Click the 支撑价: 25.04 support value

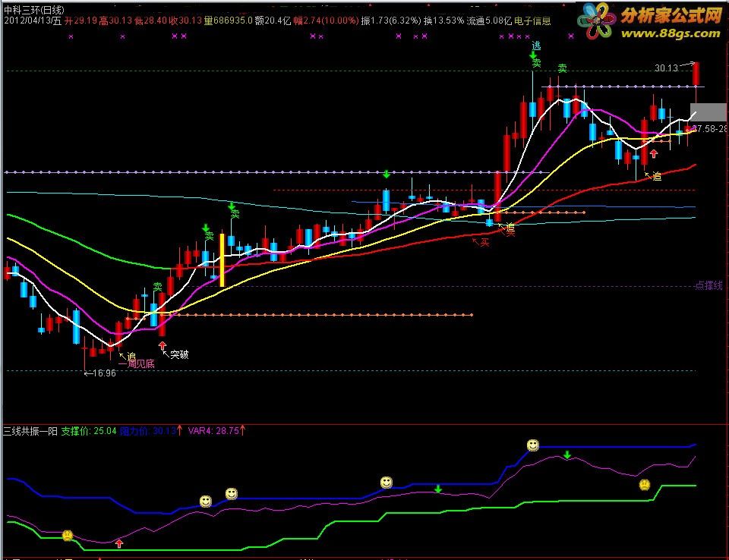(x=89, y=431)
